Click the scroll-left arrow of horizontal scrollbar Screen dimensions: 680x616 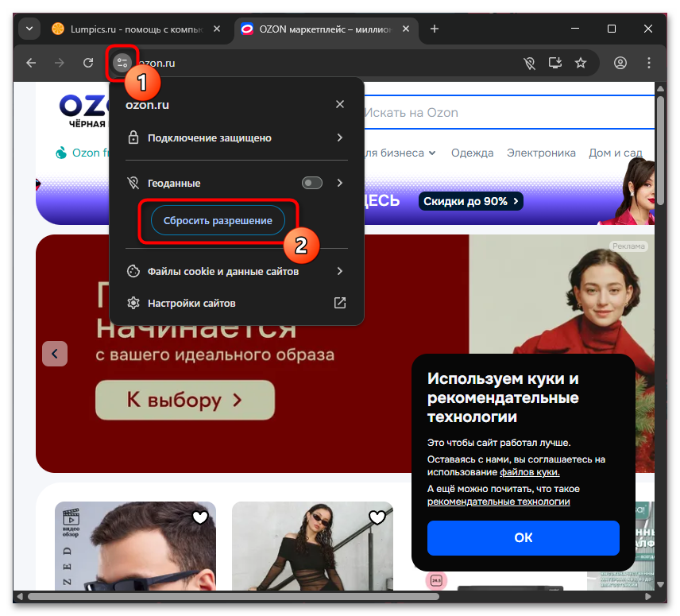pyautogui.click(x=20, y=596)
